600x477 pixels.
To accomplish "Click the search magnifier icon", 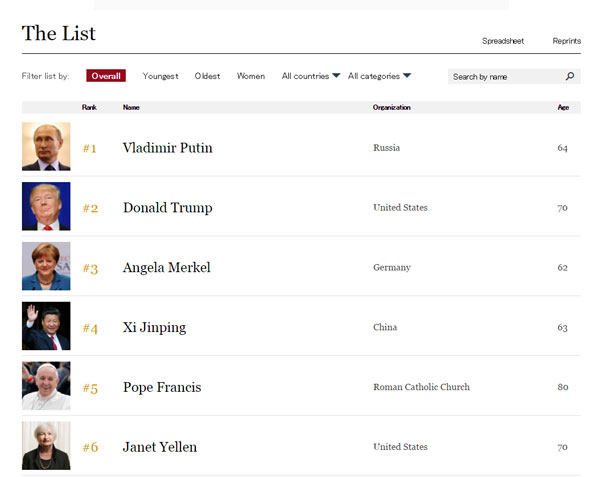I will click(570, 76).
